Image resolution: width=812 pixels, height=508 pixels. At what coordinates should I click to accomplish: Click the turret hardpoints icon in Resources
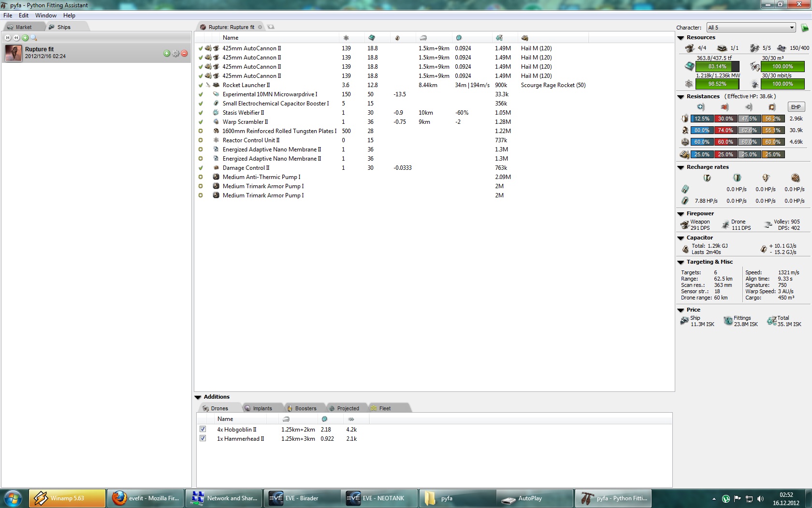[x=690, y=48]
